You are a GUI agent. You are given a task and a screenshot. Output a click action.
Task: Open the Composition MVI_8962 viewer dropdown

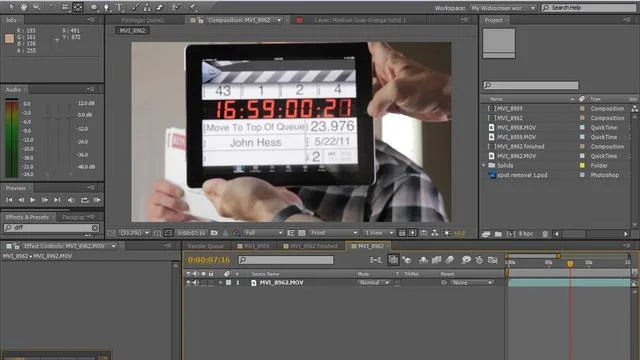[279, 20]
